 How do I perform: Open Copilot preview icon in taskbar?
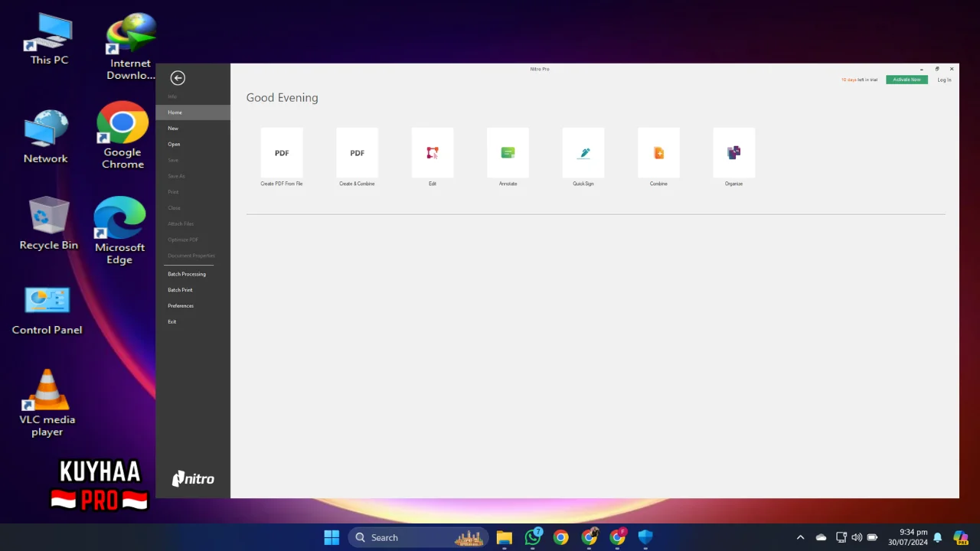[961, 537]
